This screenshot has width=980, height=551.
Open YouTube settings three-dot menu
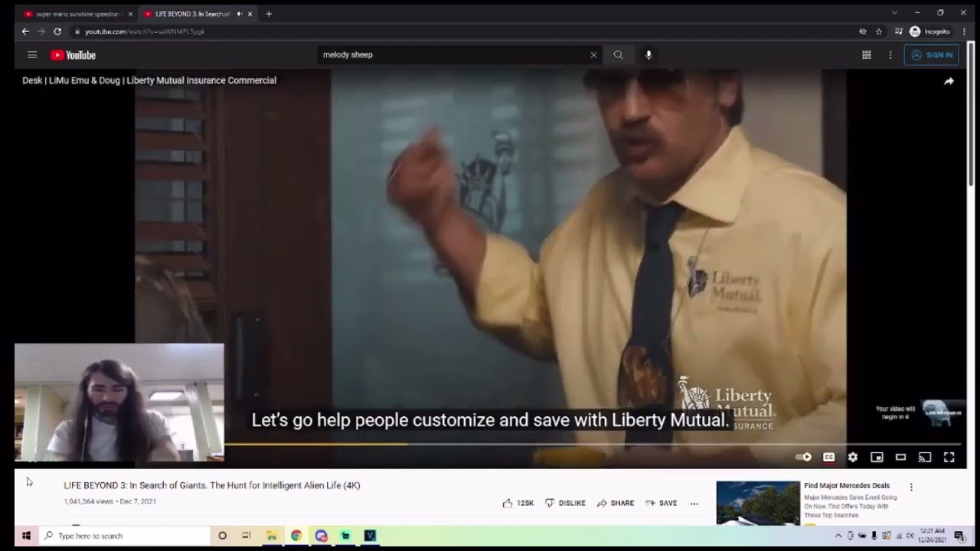click(x=890, y=55)
